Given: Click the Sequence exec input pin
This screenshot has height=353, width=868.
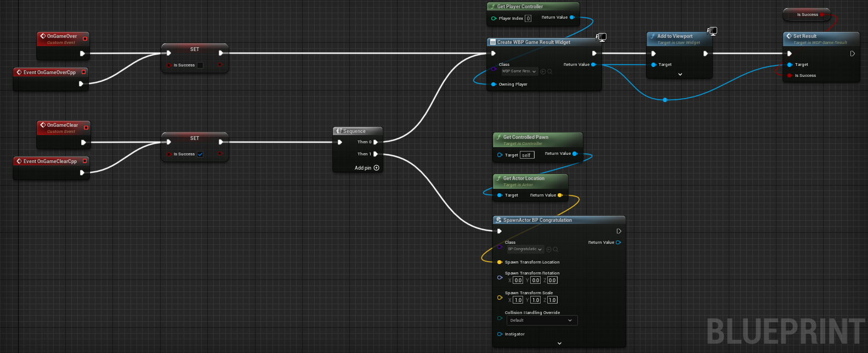Looking at the screenshot, I should tap(340, 142).
